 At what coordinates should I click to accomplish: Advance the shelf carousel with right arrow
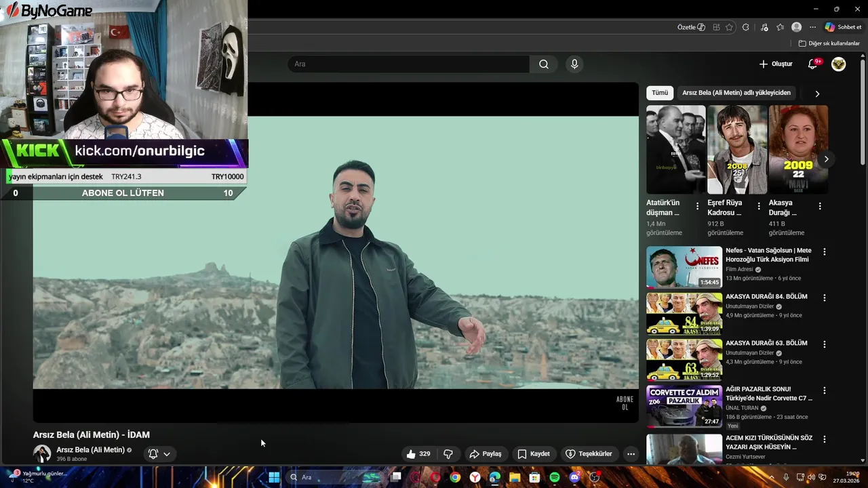click(826, 159)
